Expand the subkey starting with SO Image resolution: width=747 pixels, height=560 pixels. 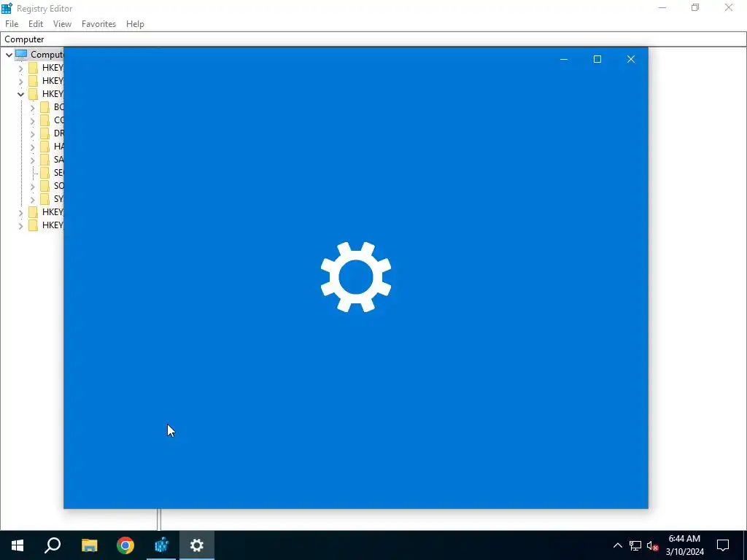(x=32, y=186)
